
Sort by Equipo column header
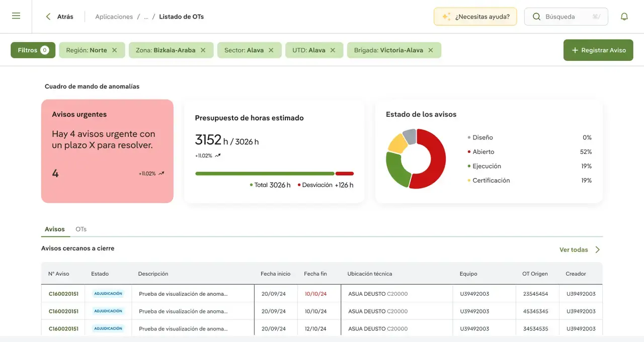pos(468,274)
